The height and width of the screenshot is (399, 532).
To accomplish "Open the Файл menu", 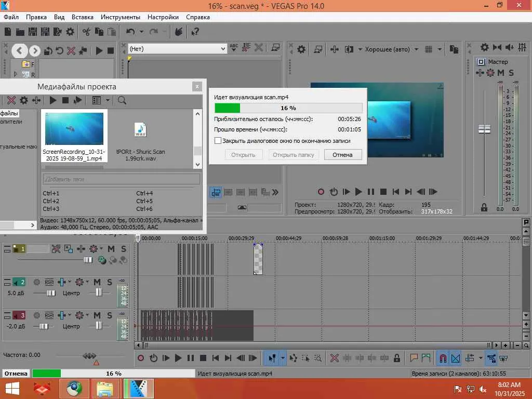I will (x=11, y=17).
